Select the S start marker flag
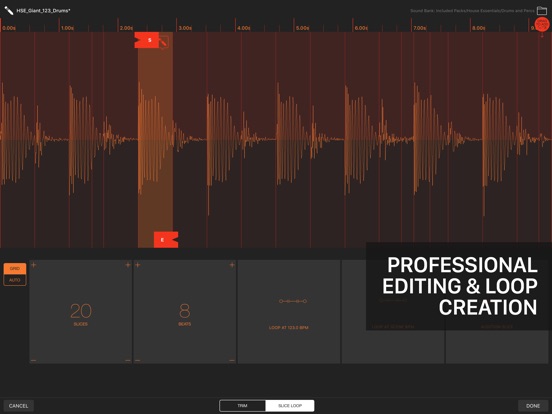 tap(147, 40)
